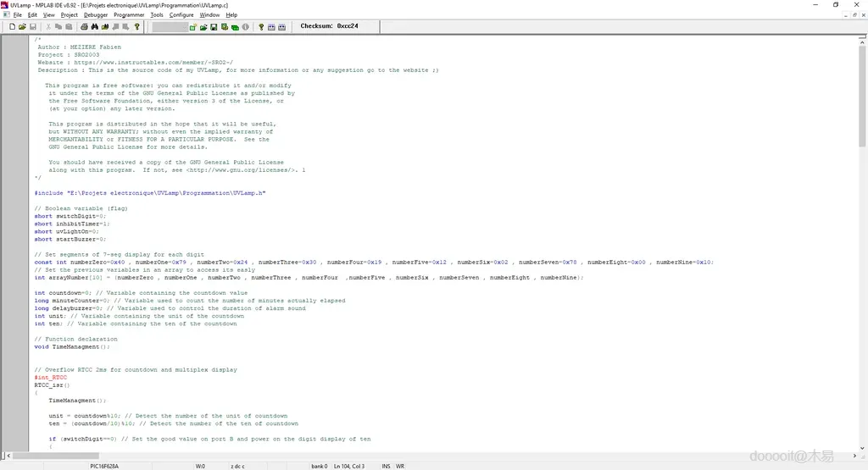Viewport: 868px width, 470px height.
Task: Click the Copy icon in toolbar
Action: pyautogui.click(x=58, y=27)
